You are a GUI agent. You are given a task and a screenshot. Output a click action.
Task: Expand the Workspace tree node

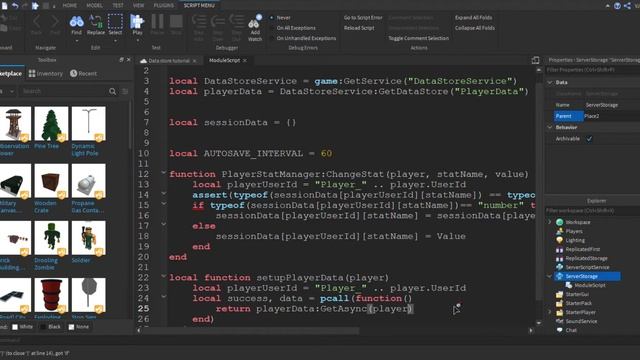pyautogui.click(x=550, y=222)
